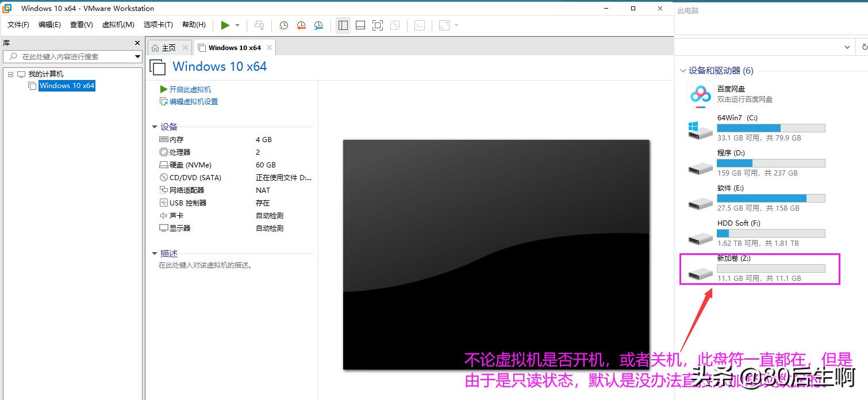Open the 虚拟机(M) menu
This screenshot has height=400, width=868.
click(118, 25)
